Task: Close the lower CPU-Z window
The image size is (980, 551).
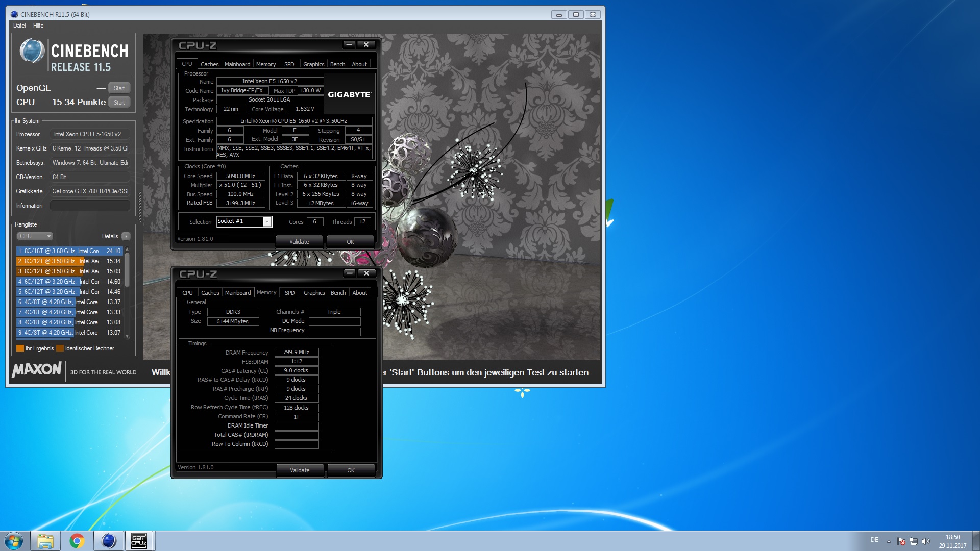Action: pyautogui.click(x=366, y=273)
